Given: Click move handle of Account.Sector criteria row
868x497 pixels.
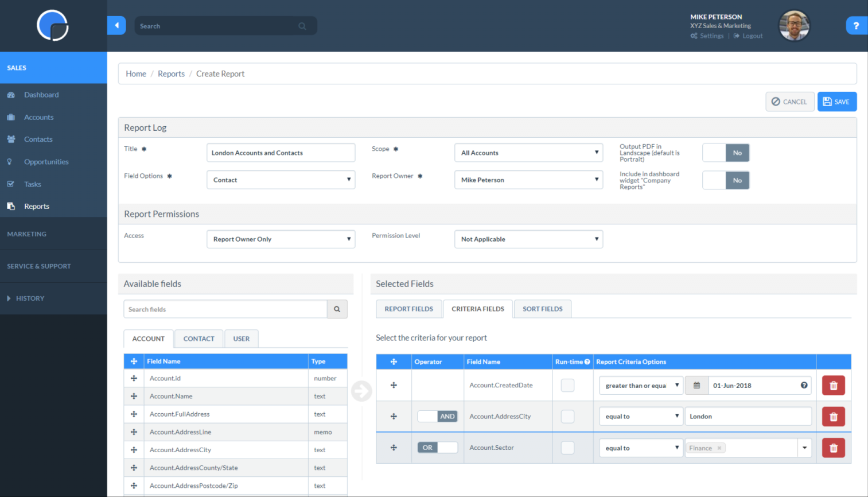Looking at the screenshot, I should tap(394, 447).
